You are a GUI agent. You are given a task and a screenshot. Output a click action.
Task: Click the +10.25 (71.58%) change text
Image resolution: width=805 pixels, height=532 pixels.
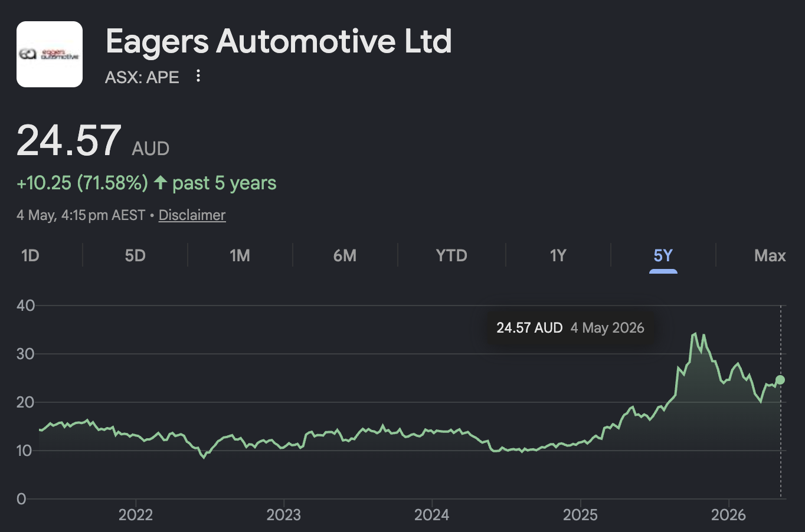(82, 183)
